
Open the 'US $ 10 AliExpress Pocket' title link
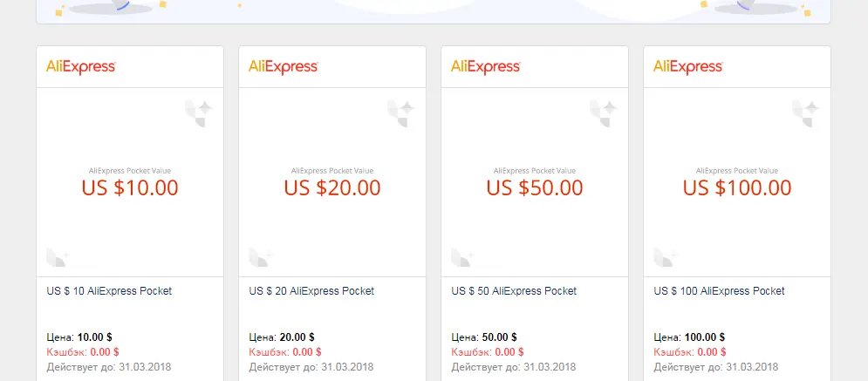tap(109, 291)
